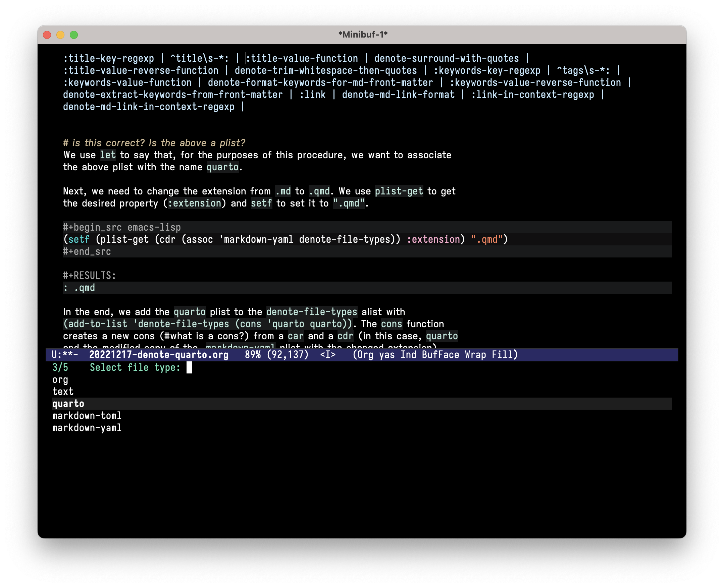
Task: Click the 89% position indicator in mode line
Action: point(253,355)
